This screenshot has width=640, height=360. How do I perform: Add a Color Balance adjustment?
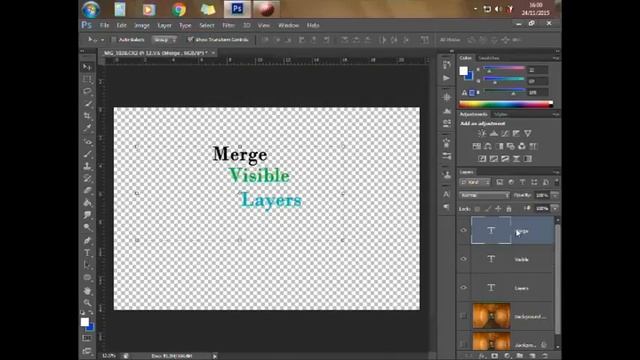(x=488, y=146)
